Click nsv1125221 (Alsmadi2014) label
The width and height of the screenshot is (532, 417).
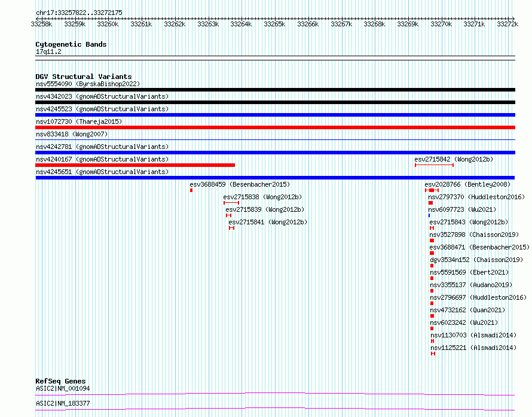473,348
